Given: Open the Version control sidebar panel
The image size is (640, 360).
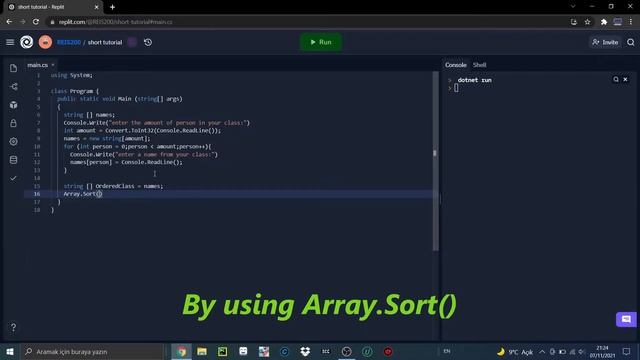Looking at the screenshot, I should (13, 87).
